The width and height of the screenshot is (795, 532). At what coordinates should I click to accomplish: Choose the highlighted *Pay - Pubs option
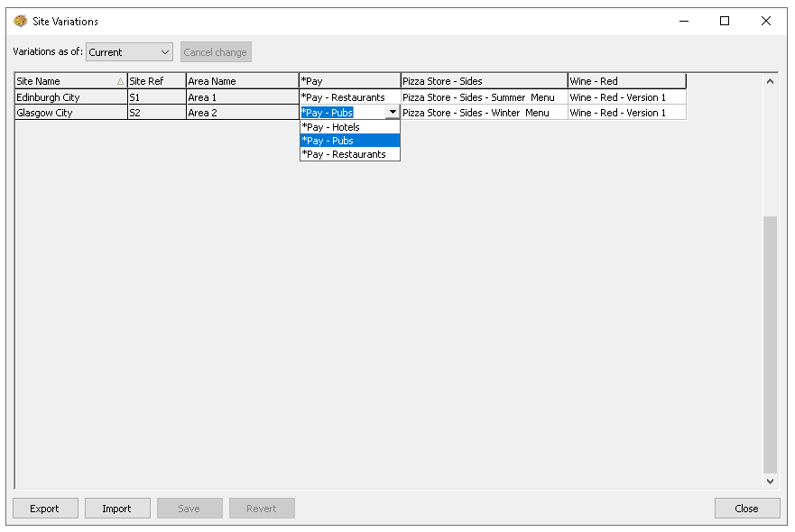coord(349,141)
